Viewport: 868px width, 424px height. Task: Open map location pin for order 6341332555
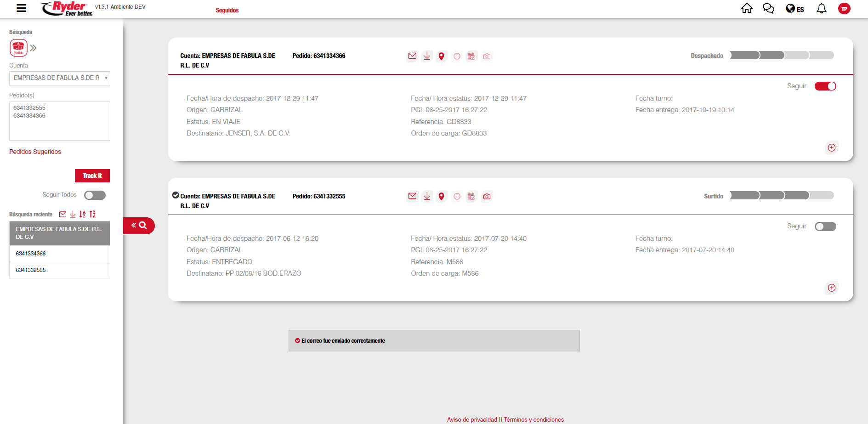point(441,197)
